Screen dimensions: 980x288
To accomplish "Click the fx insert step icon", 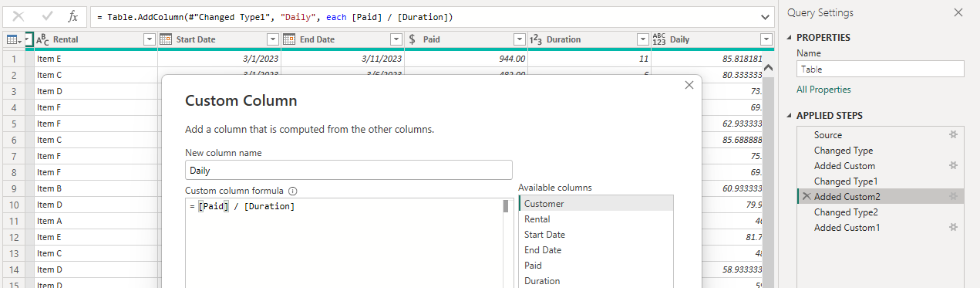I will [x=72, y=16].
